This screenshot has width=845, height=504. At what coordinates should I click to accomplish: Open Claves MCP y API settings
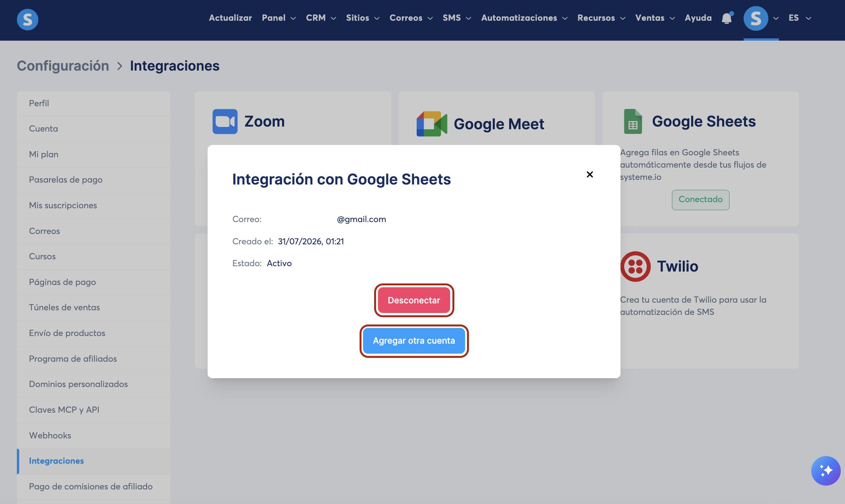tap(94, 410)
